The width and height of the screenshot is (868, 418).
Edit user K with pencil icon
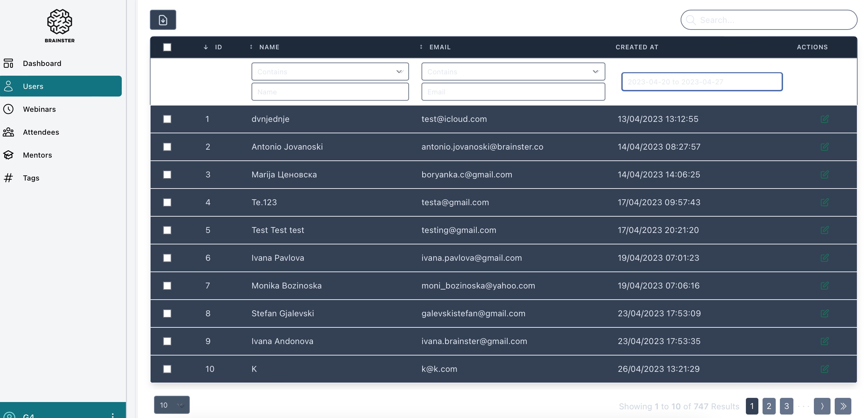pos(825,369)
